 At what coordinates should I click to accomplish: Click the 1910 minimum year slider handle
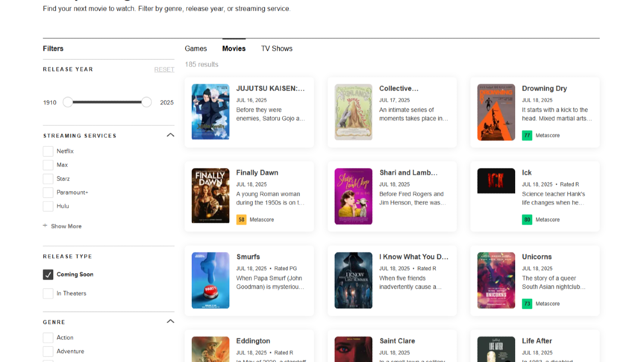pyautogui.click(x=68, y=103)
